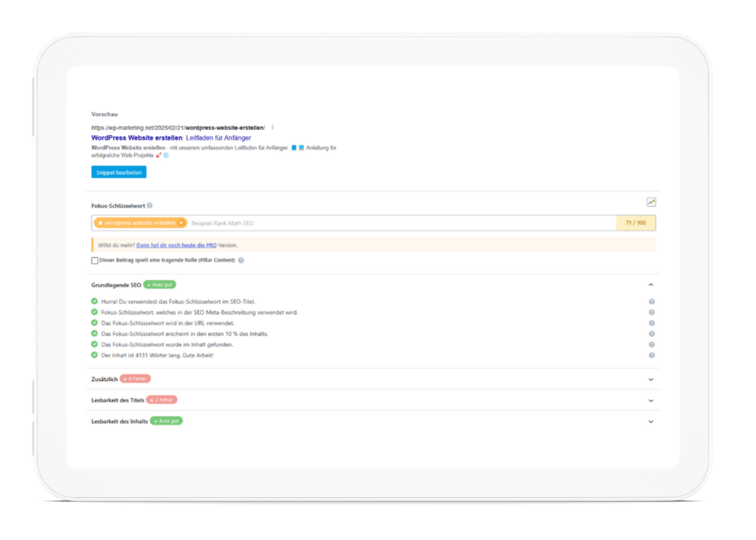Open help for Meta-Beschreibung keyword check
The height and width of the screenshot is (540, 756).
click(651, 312)
